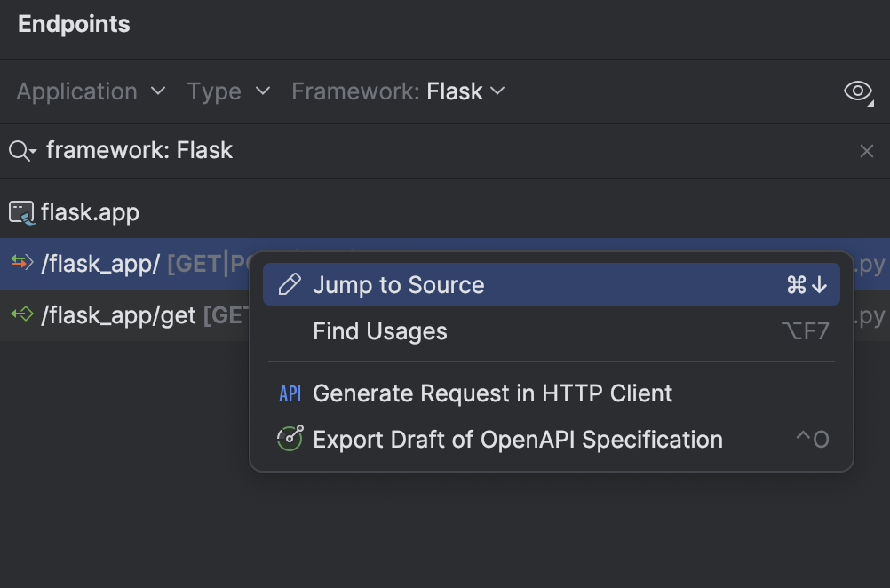Select Find Usages in the context menu
This screenshot has height=588, width=890.
pos(379,331)
